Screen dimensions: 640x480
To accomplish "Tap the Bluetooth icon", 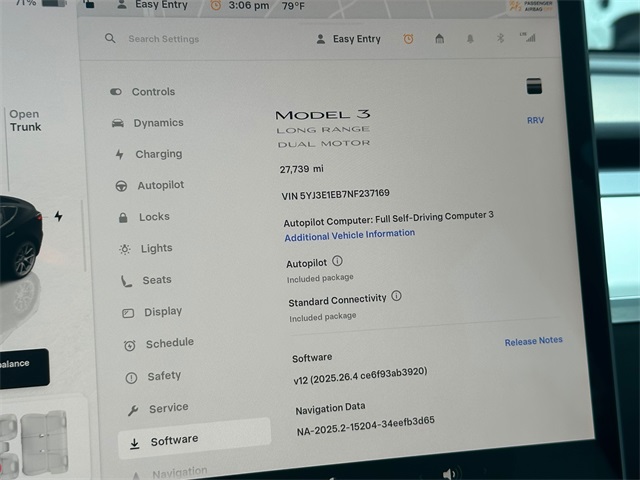I will coord(500,38).
